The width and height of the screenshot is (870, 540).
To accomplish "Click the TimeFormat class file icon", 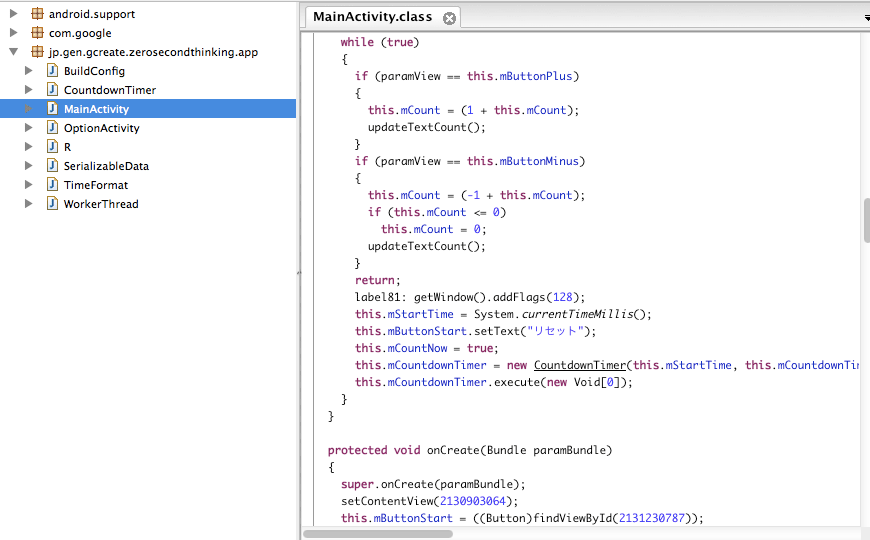I will point(53,185).
